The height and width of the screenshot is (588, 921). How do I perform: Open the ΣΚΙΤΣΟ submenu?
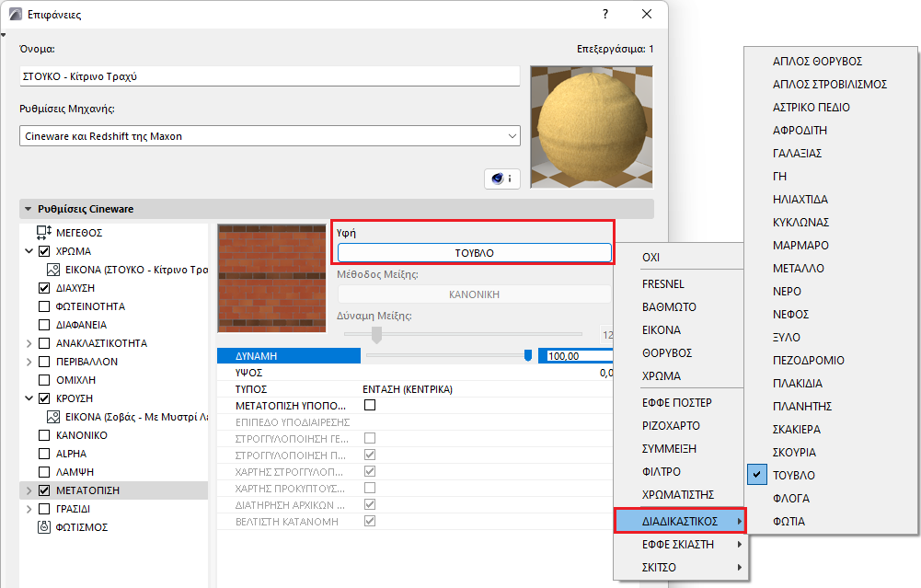680,568
